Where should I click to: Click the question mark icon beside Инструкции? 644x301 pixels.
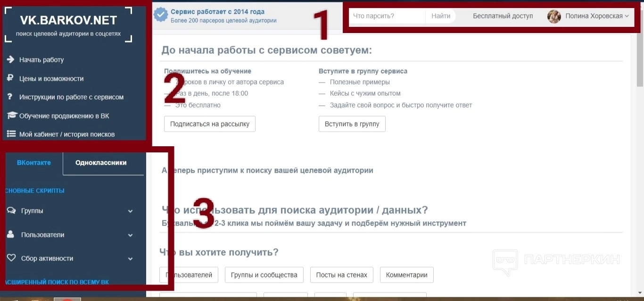pyautogui.click(x=10, y=97)
